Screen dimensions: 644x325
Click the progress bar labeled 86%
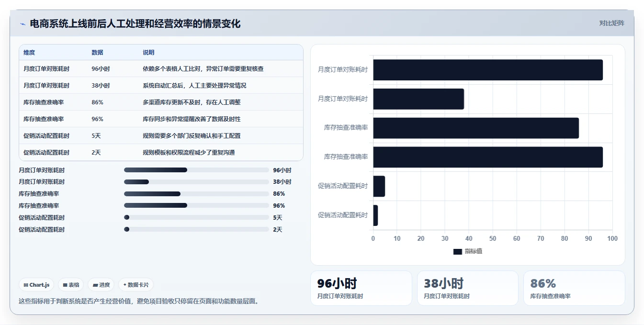[x=196, y=194]
